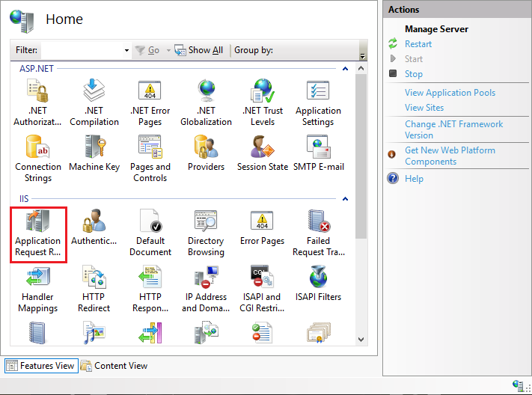Click Get New Web Platform Components
532x395 pixels.
450,156
